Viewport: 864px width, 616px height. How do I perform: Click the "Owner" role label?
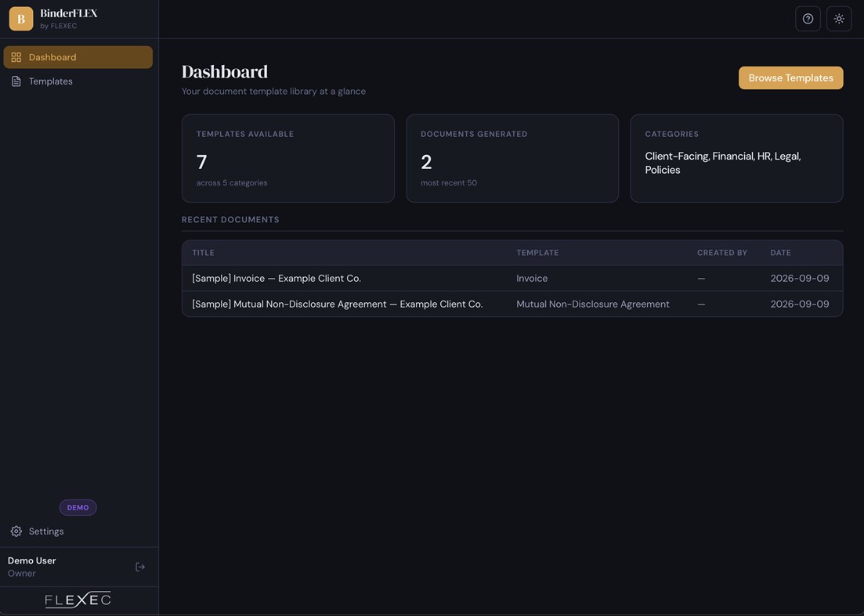tap(21, 574)
